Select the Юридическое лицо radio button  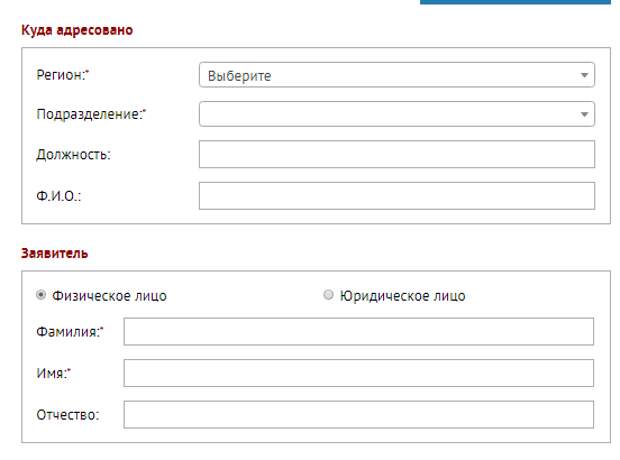[x=328, y=295]
